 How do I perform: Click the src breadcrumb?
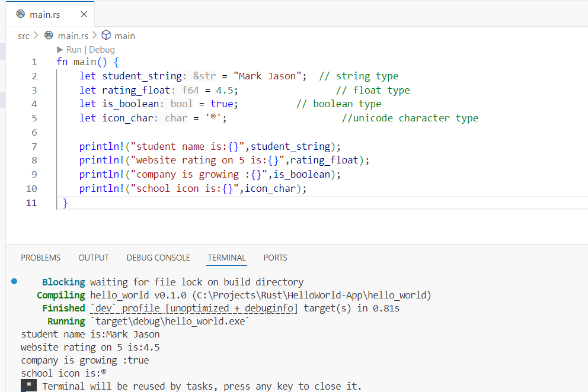pos(23,36)
